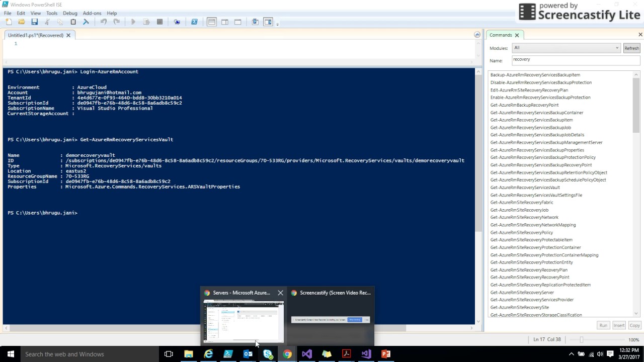Click the Task View taskbar icon
Viewport: 644px width, 362px height.
point(169,354)
